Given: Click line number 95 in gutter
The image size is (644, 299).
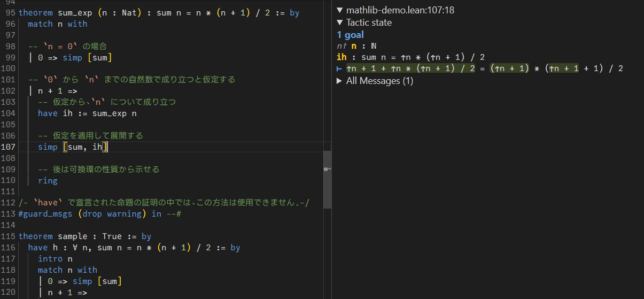Looking at the screenshot, I should [10, 12].
